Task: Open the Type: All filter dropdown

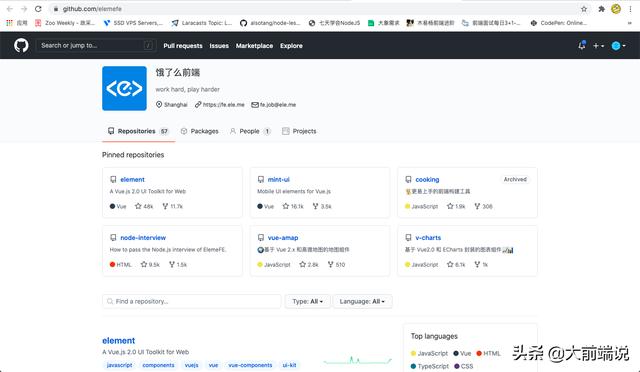Action: click(x=307, y=301)
